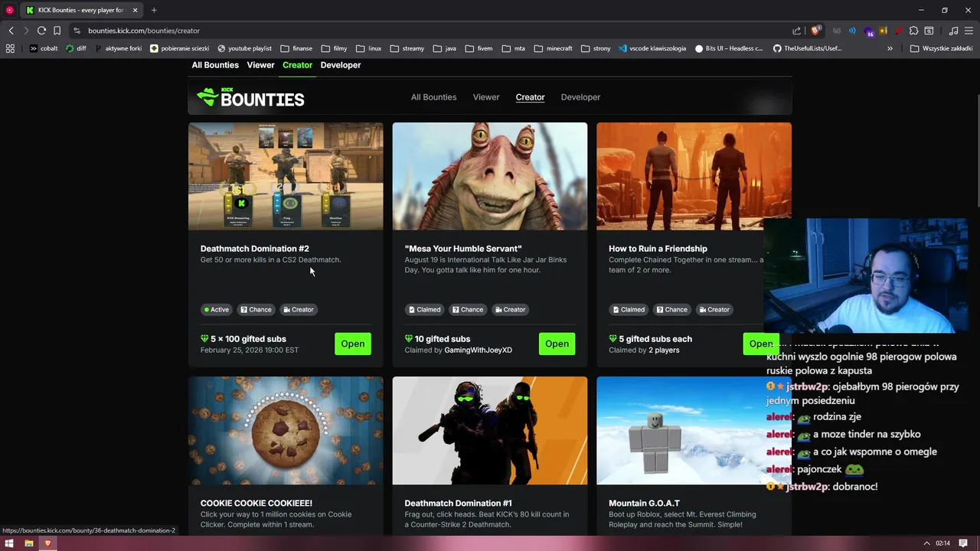
Task: Open the aktywne forki bookmark
Action: 118,48
